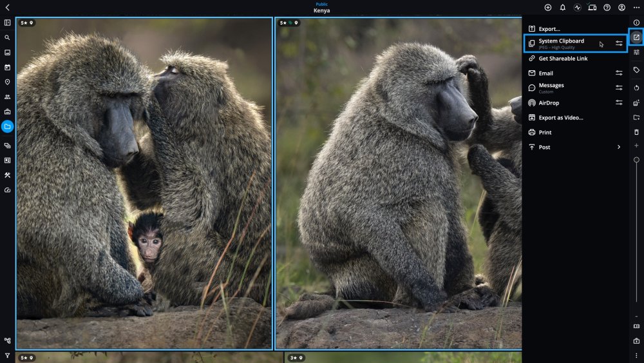Open Email export settings sliders
Image resolution: width=644 pixels, height=363 pixels.
tap(619, 73)
